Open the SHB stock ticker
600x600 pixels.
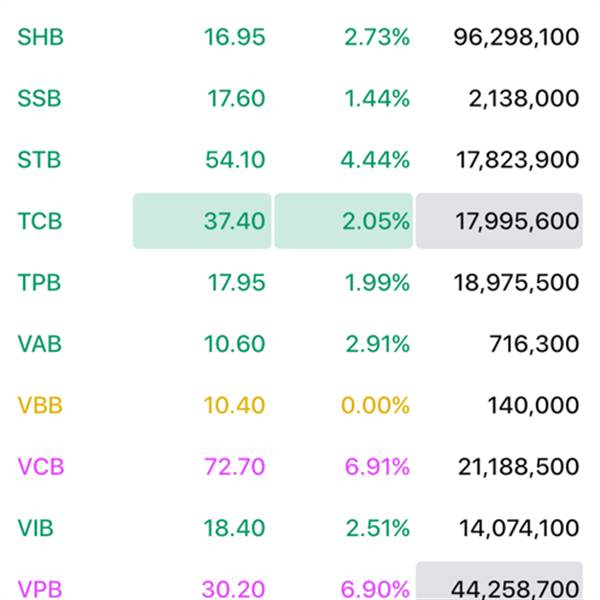39,38
